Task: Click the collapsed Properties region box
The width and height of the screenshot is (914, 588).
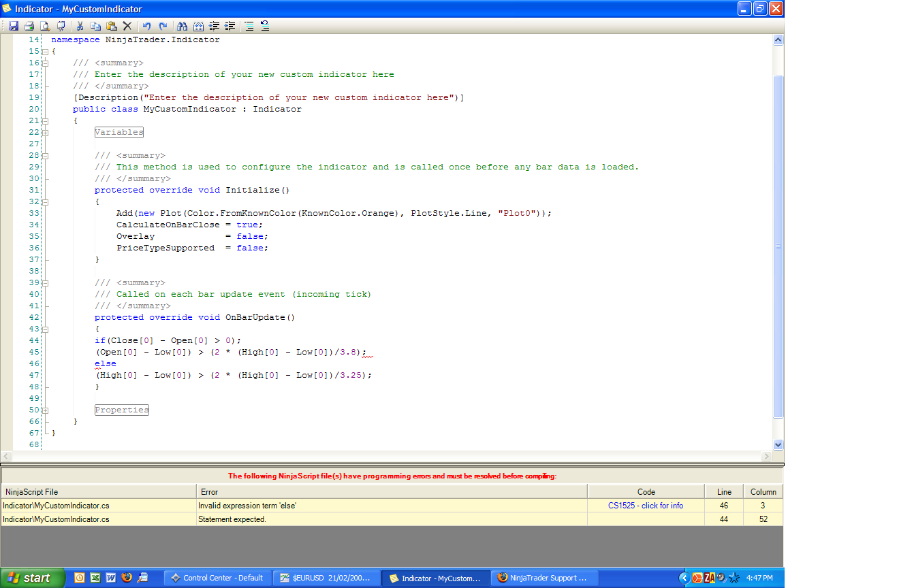Action: pos(122,410)
